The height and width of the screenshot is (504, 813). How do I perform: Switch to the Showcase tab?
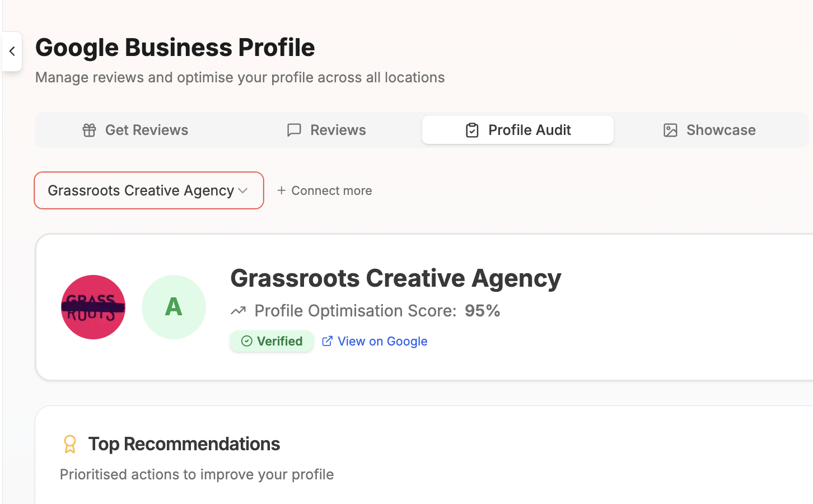708,130
